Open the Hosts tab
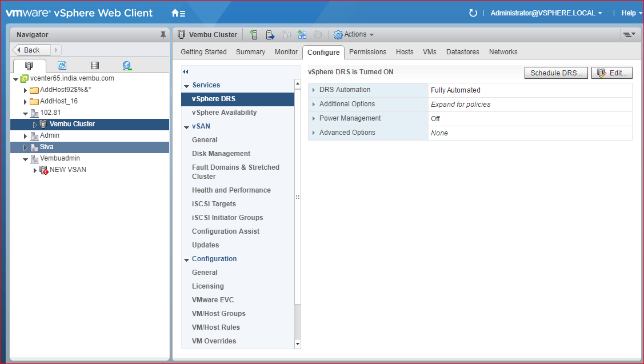644x364 pixels. click(405, 52)
